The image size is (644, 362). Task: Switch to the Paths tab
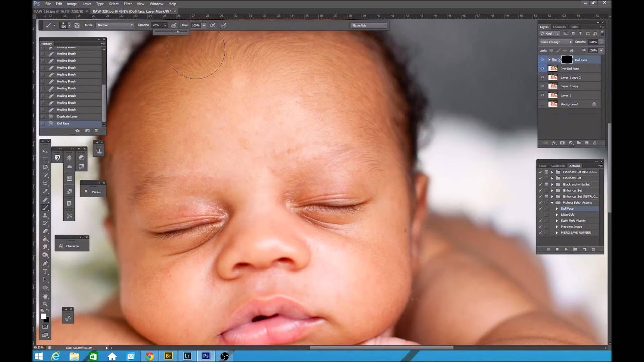(x=574, y=27)
